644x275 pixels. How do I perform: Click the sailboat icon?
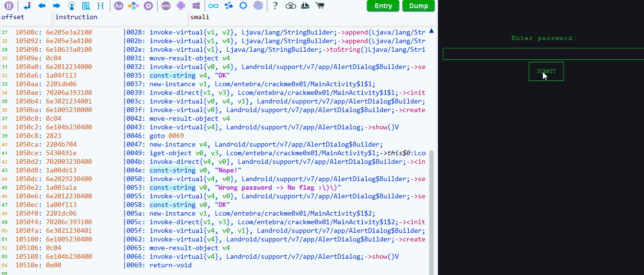pos(305,6)
